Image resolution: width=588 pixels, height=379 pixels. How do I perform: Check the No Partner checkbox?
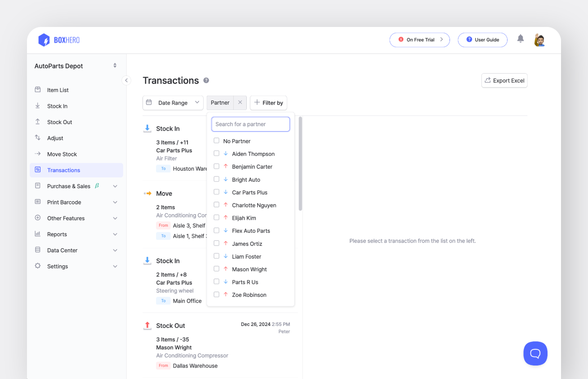pyautogui.click(x=217, y=141)
